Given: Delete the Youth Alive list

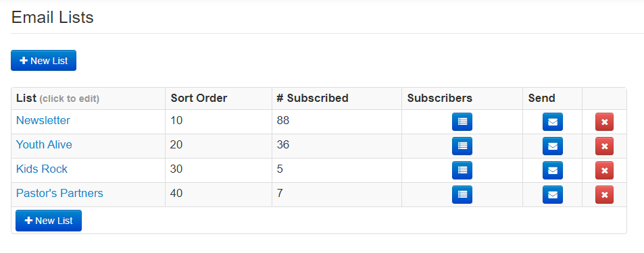Looking at the screenshot, I should coord(604,146).
